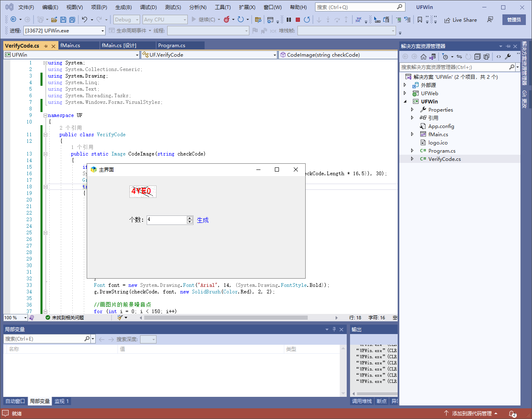
Task: Click the pending changes filter clock icon
Action: (445, 57)
